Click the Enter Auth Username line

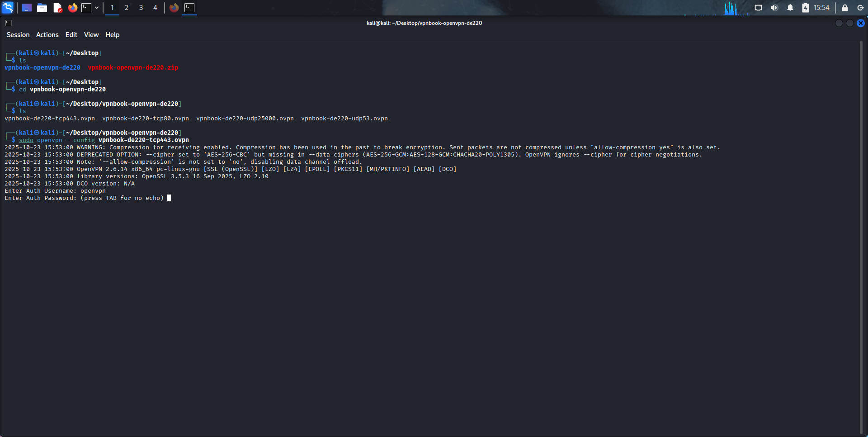coord(55,191)
